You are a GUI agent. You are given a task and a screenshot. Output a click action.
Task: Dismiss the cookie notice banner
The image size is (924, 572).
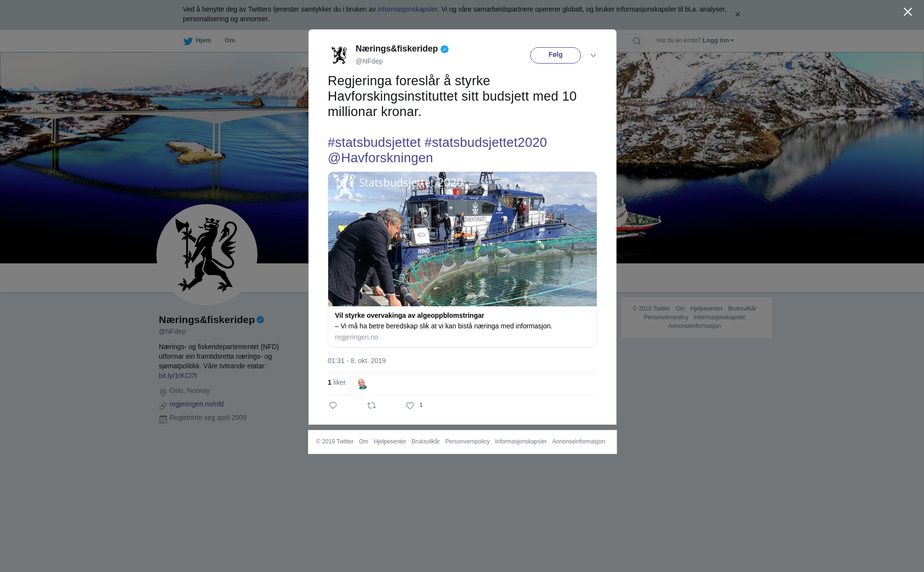(737, 14)
